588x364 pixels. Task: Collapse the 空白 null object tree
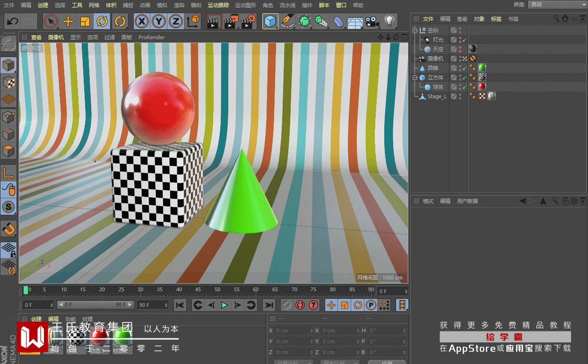415,30
